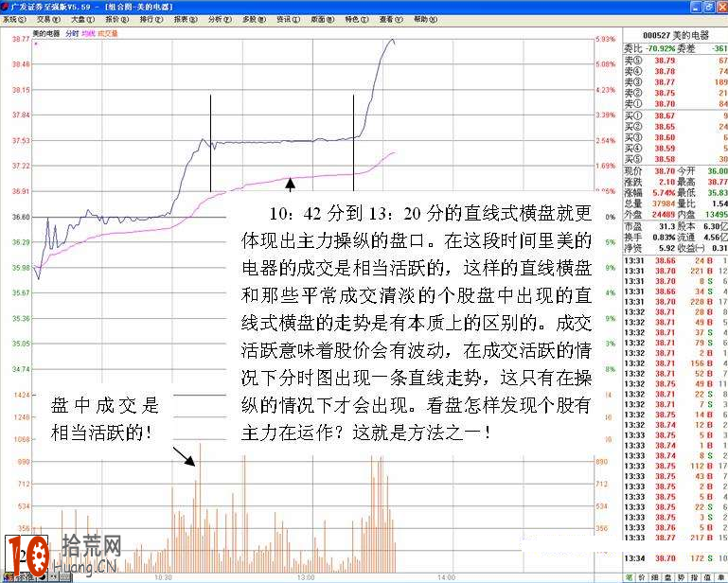Click the 涨幅 5.74% value

[664, 192]
